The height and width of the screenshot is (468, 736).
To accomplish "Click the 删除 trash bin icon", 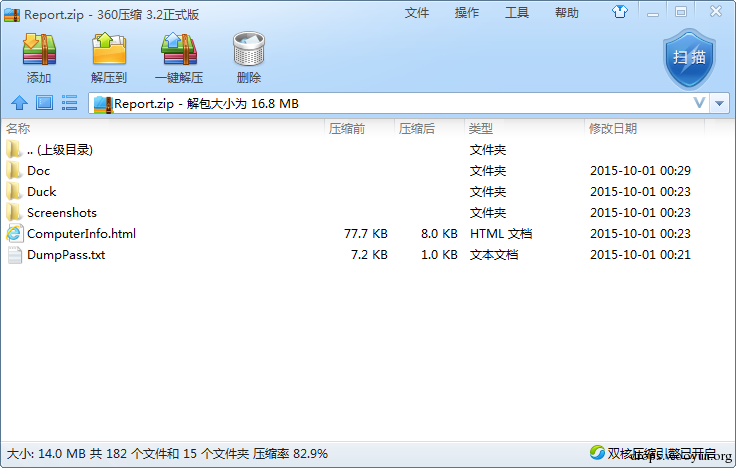I will [249, 49].
